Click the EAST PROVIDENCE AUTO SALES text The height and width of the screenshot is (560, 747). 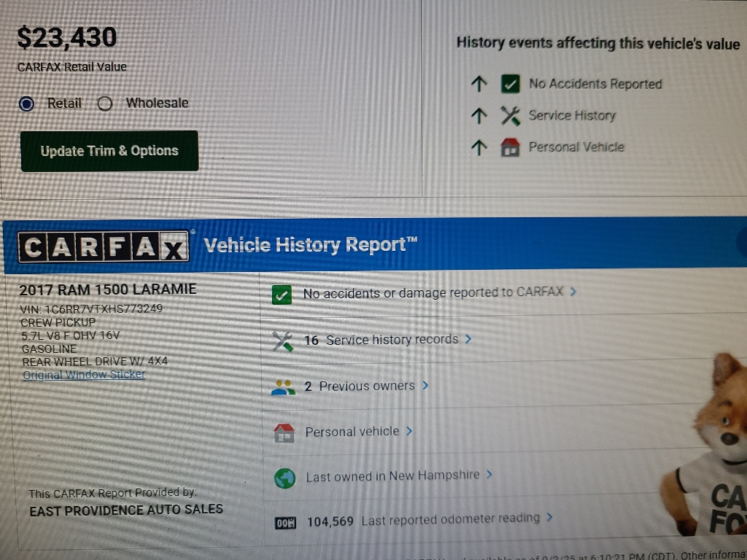pos(125,510)
